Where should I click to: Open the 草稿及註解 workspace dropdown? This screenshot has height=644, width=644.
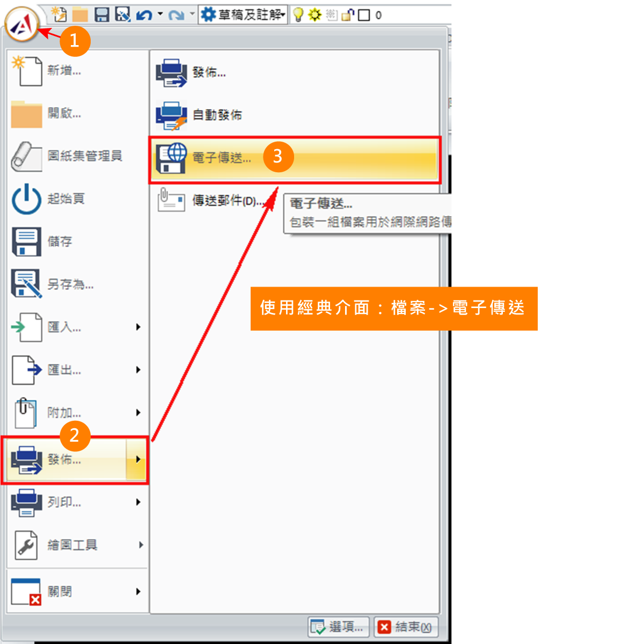(x=243, y=14)
